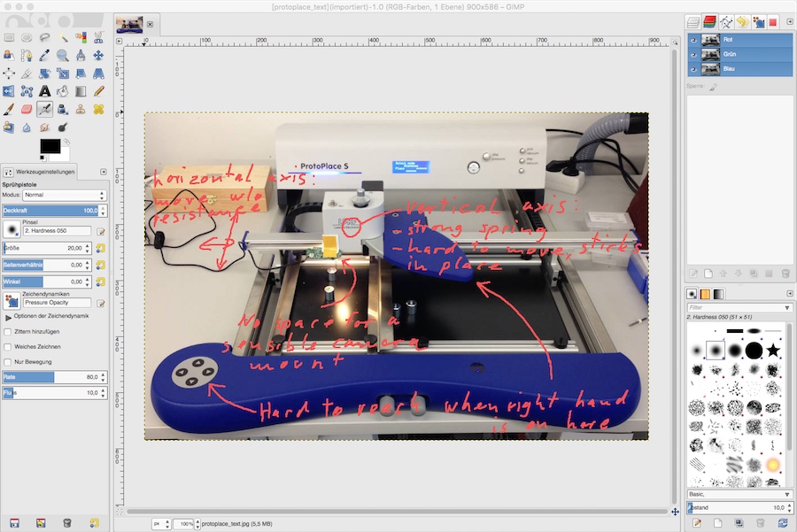The width and height of the screenshot is (797, 532).
Task: Enable Weiches Zeichnen checkbox
Action: 8,347
